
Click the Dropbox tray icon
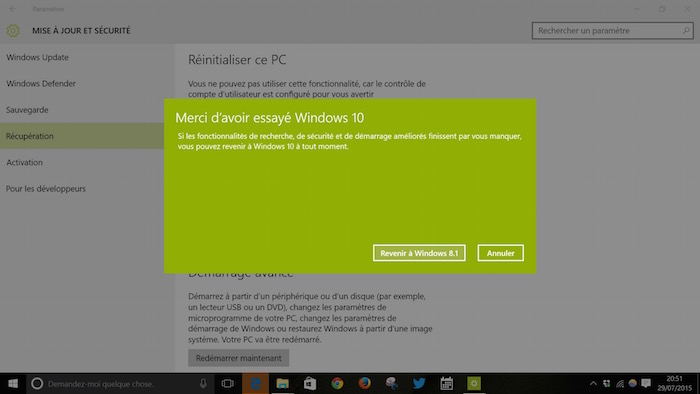(607, 384)
